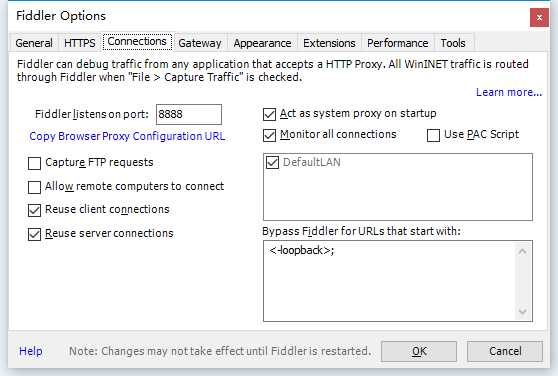This screenshot has height=376, width=558.
Task: Confirm settings with the OK button
Action: [419, 351]
